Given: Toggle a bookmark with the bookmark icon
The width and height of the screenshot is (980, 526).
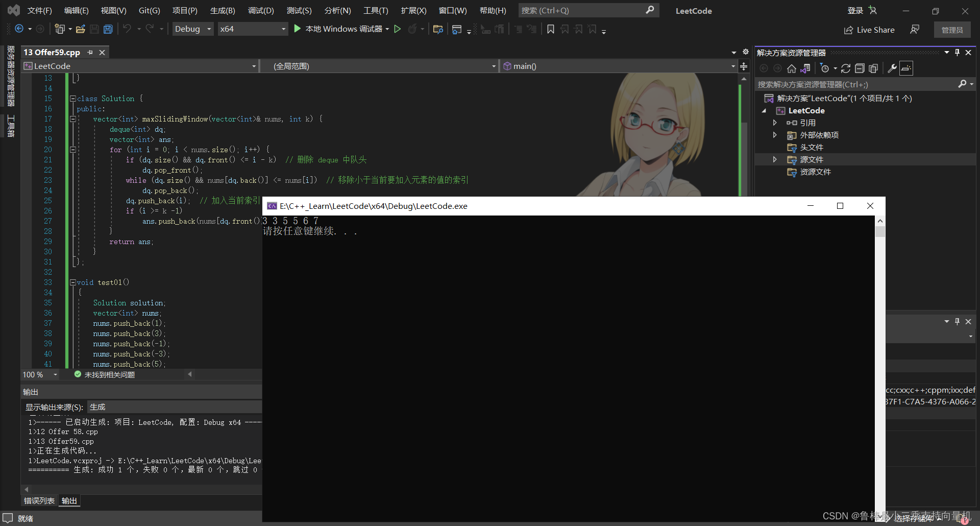Looking at the screenshot, I should click(551, 29).
